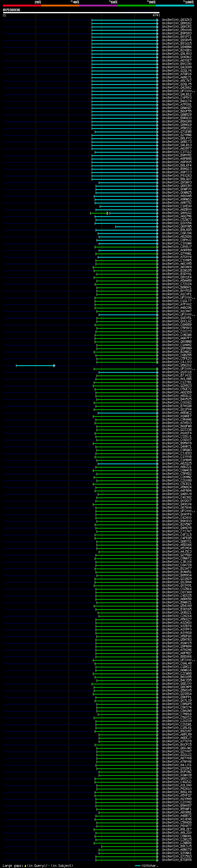Select hit label UniRef100_Q42662
Viewport: 197px width, 868px height.
(177, 88)
